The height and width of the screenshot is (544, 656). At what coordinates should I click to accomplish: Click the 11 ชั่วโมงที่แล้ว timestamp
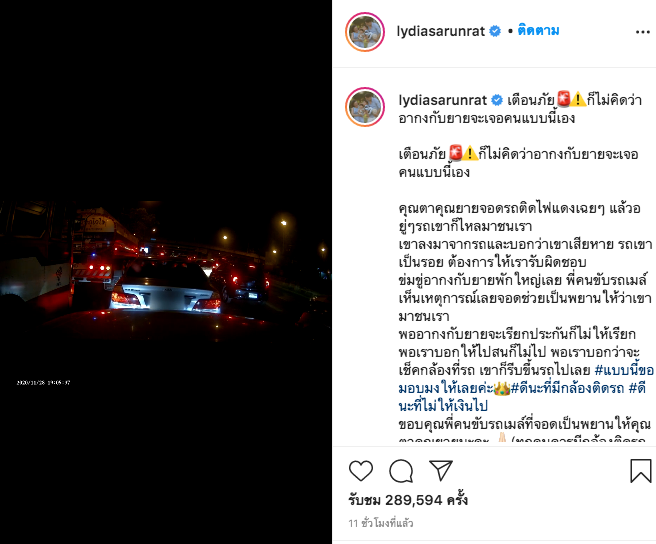click(x=381, y=523)
